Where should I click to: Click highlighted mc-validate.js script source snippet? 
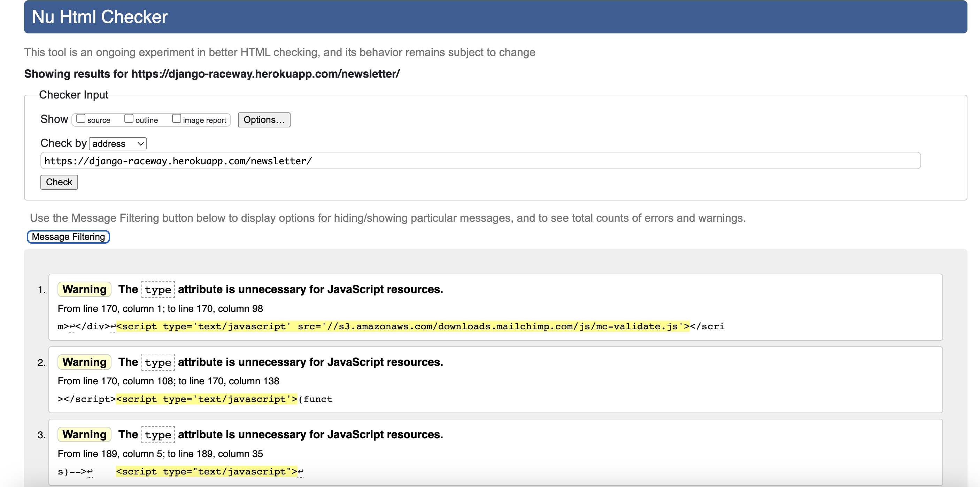pos(403,326)
